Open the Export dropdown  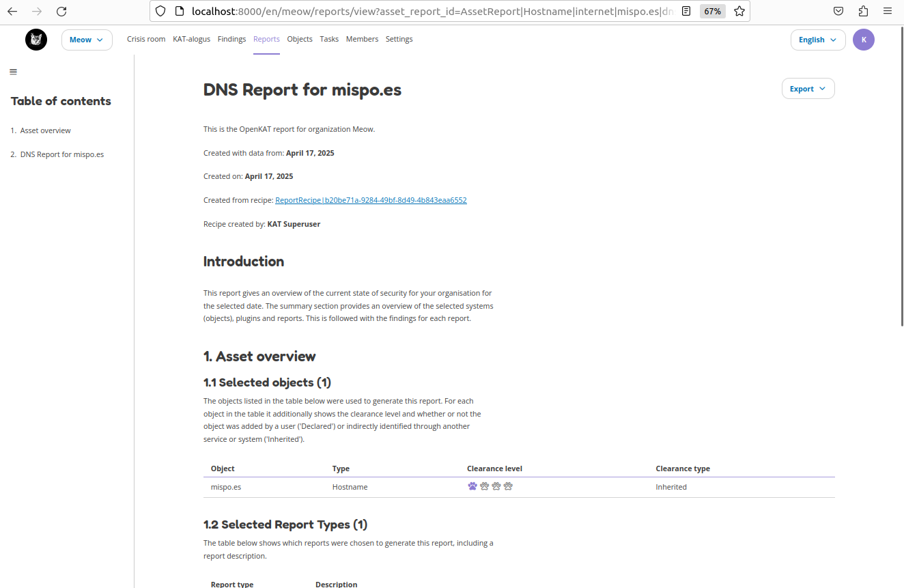pyautogui.click(x=808, y=89)
